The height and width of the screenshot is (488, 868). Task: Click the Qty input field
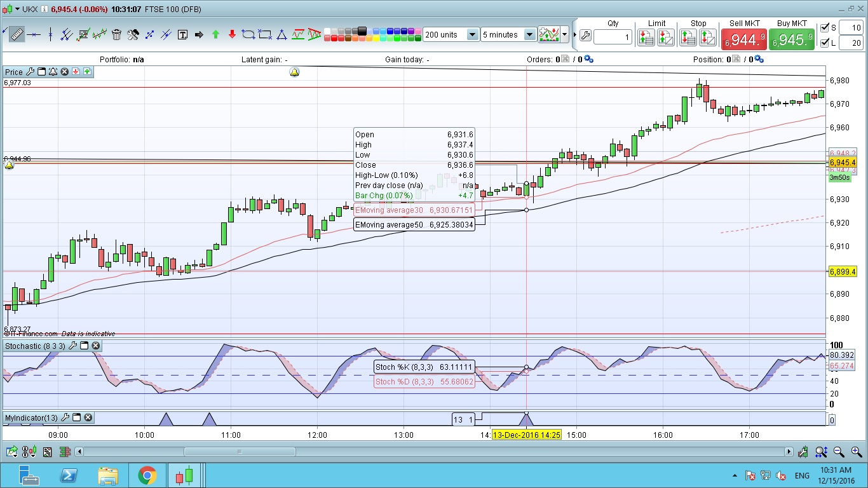[613, 37]
